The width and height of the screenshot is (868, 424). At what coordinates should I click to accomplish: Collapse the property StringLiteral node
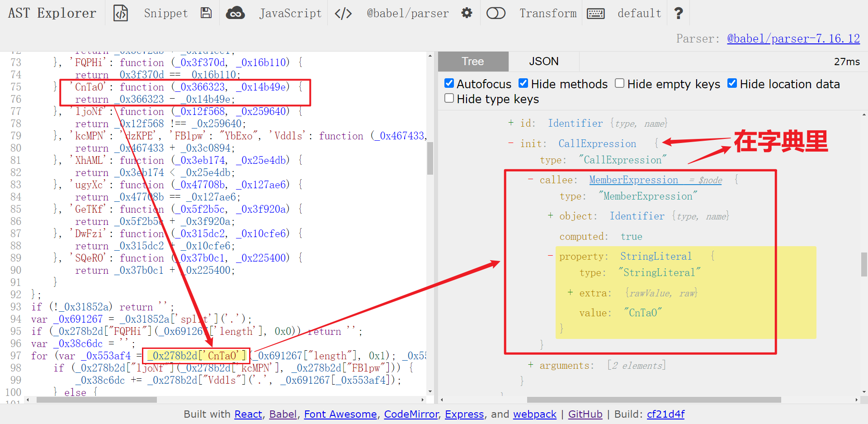[550, 256]
